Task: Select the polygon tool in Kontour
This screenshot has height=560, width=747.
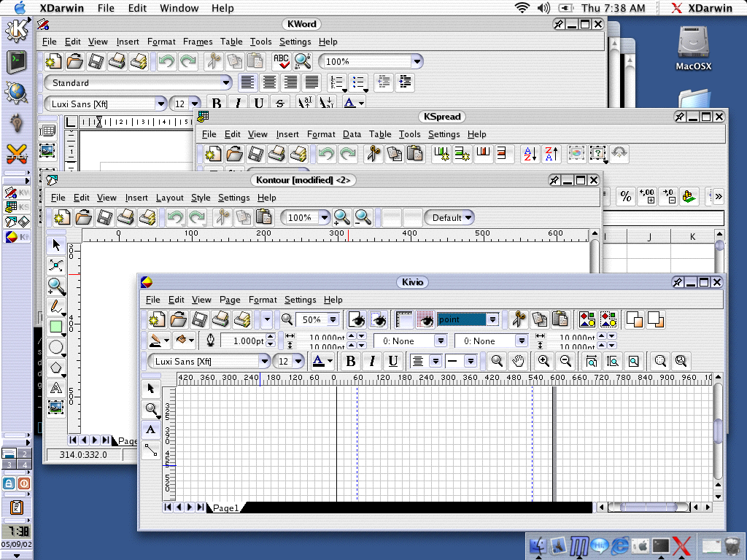Action: (x=55, y=367)
